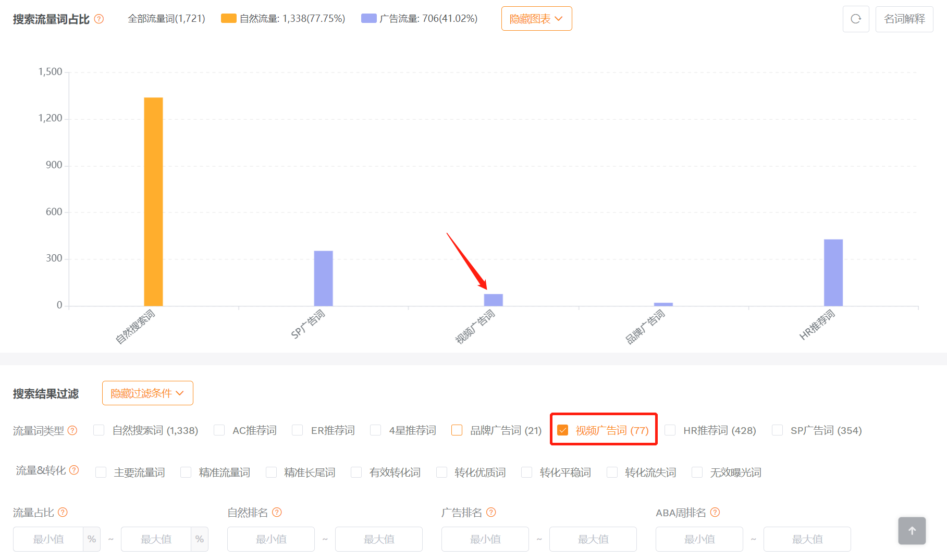Image resolution: width=947 pixels, height=560 pixels.
Task: Click the 自然排名 最小值 input field
Action: [270, 539]
